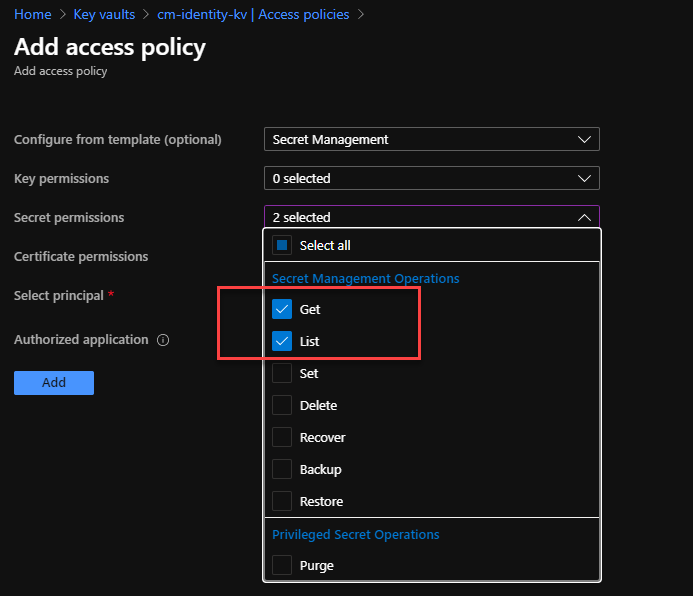Enable the Delete secret permission

(x=282, y=406)
